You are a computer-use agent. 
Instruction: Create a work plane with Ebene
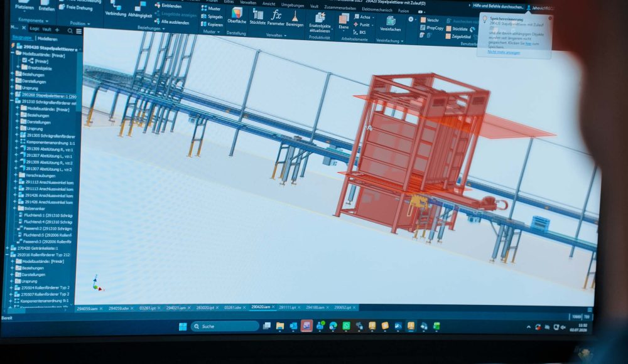[344, 22]
